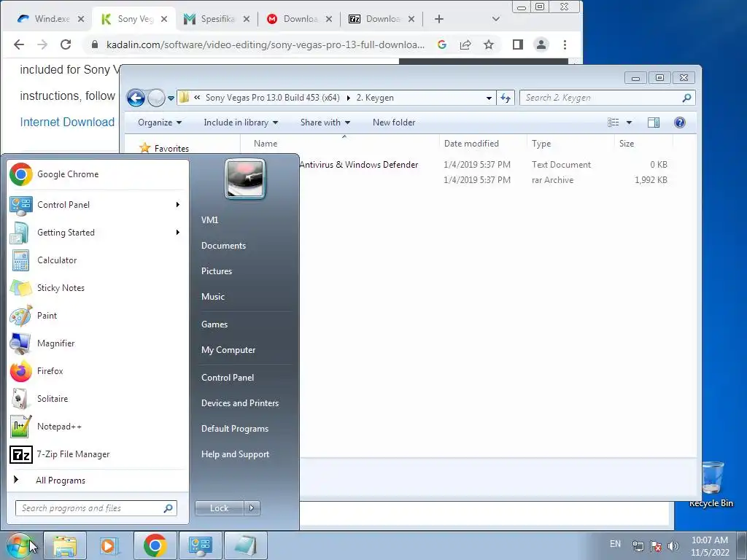Viewport: 747px width, 560px height.
Task: Open Chrome three-dot menu
Action: click(565, 44)
